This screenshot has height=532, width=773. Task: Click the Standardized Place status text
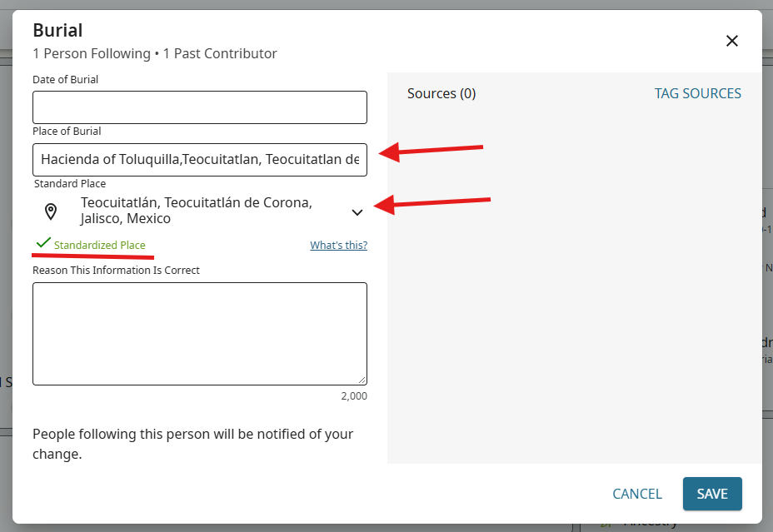[x=100, y=245]
